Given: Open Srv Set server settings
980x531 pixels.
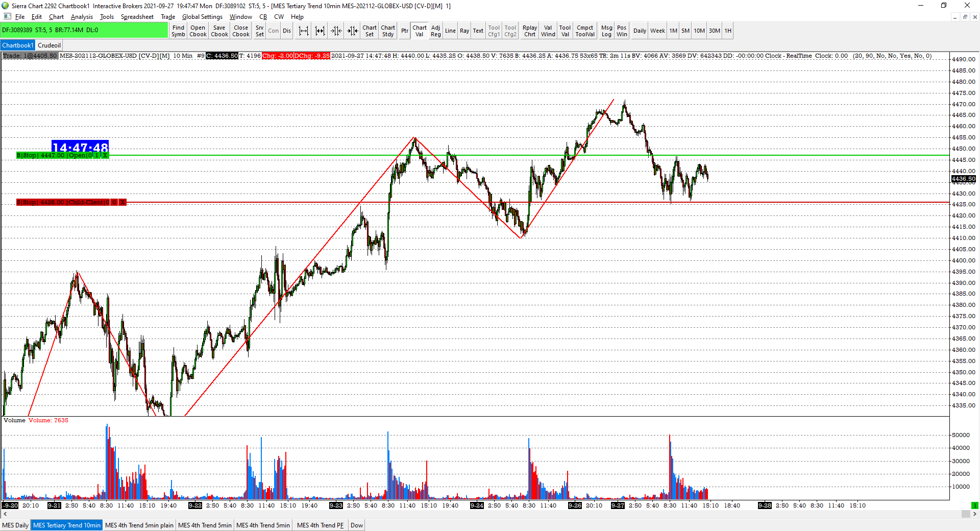Looking at the screenshot, I should (260, 31).
